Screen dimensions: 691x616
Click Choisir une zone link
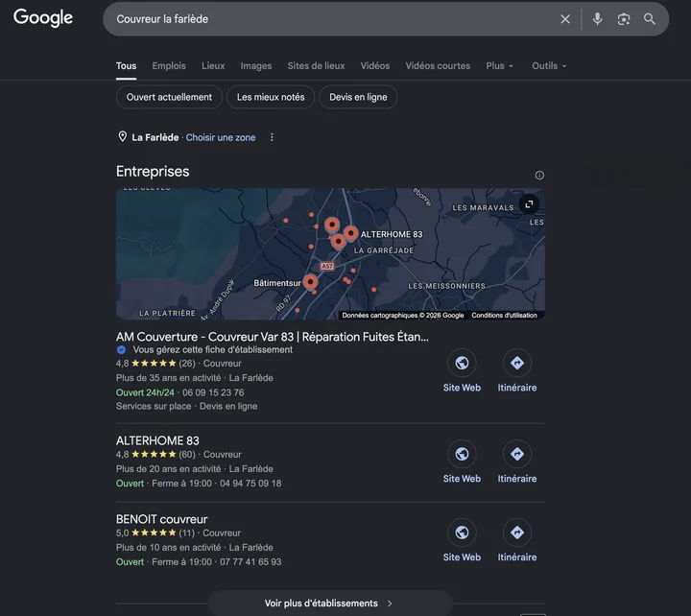coord(221,137)
